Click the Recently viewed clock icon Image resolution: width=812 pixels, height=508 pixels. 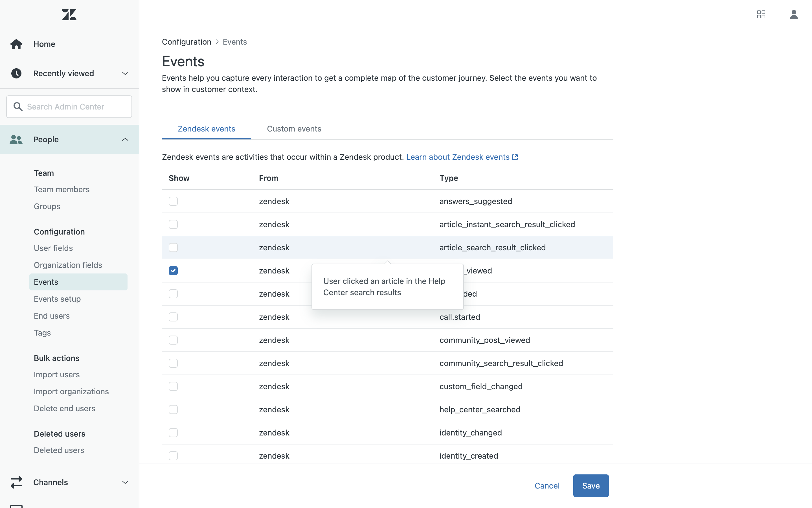16,73
